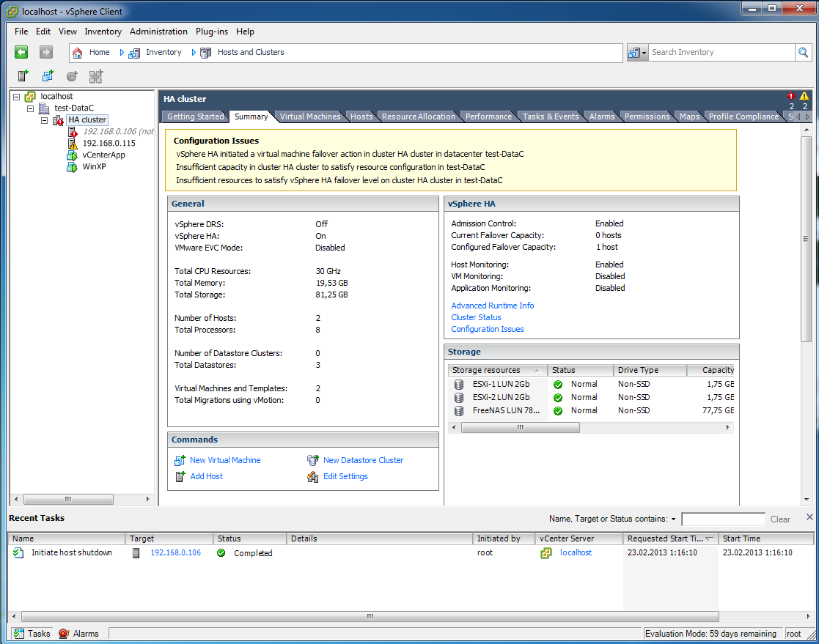Click the localhost vCenter icon in tree
Viewport: 819px width, 644px height.
point(30,97)
